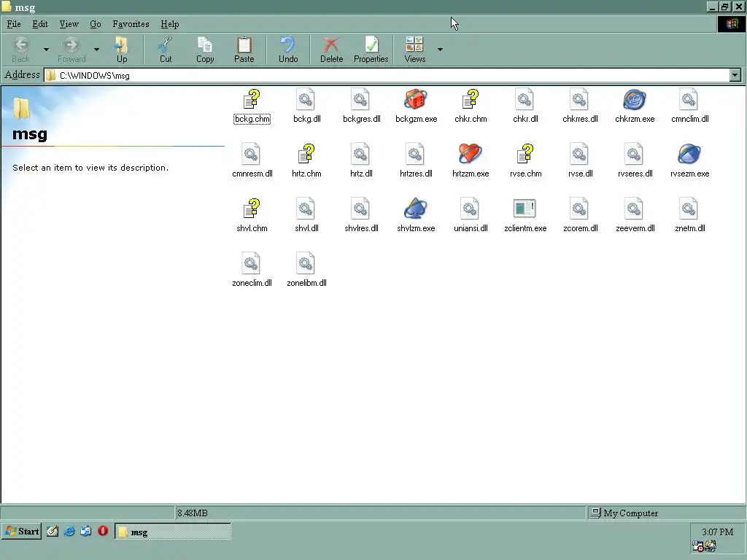Launch Opera from Quick Launch
747x560 pixels.
103,531
